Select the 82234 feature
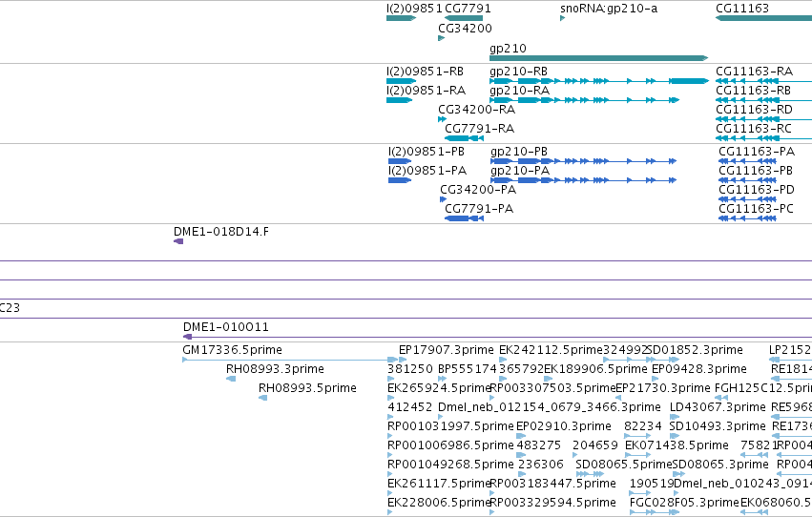Image resolution: width=812 pixels, height=517 pixels. [637, 436]
